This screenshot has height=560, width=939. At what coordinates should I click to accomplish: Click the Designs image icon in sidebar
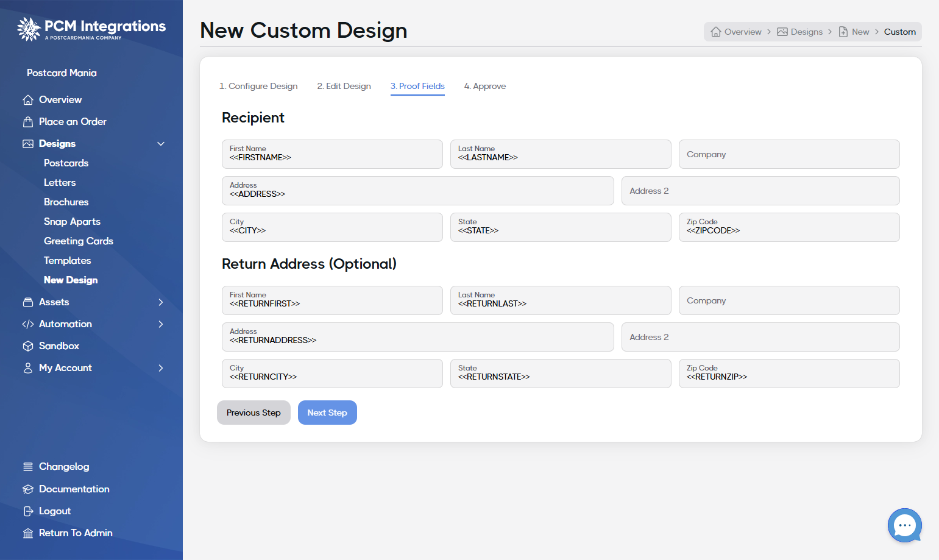[x=28, y=144]
